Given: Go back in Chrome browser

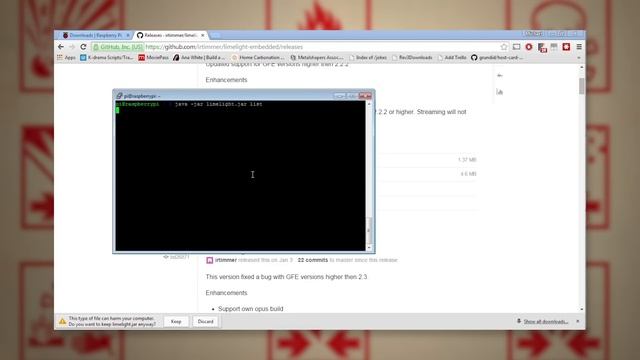Looking at the screenshot, I should pyautogui.click(x=61, y=47).
